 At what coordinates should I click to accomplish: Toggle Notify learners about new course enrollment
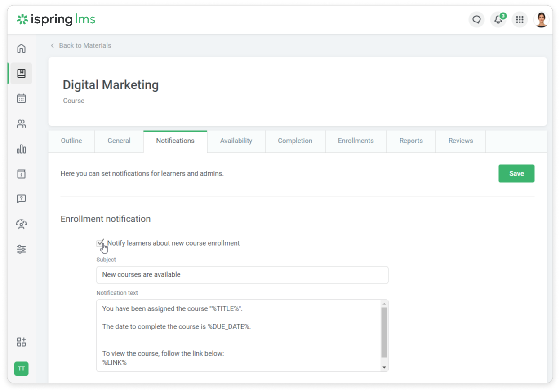100,243
